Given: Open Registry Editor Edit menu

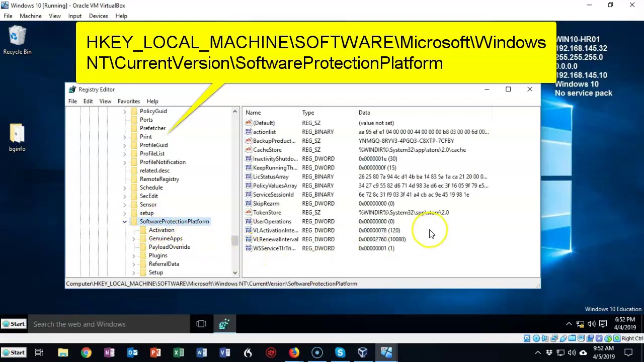Looking at the screenshot, I should coord(88,101).
